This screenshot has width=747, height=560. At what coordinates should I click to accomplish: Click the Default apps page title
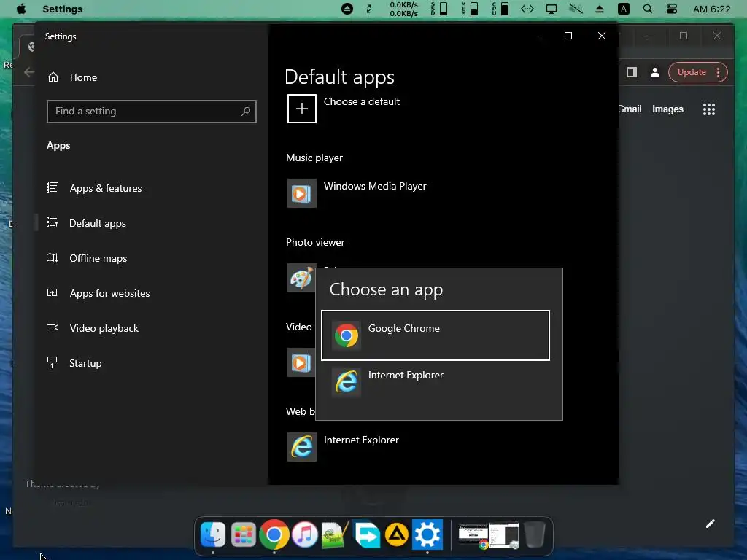pyautogui.click(x=340, y=77)
